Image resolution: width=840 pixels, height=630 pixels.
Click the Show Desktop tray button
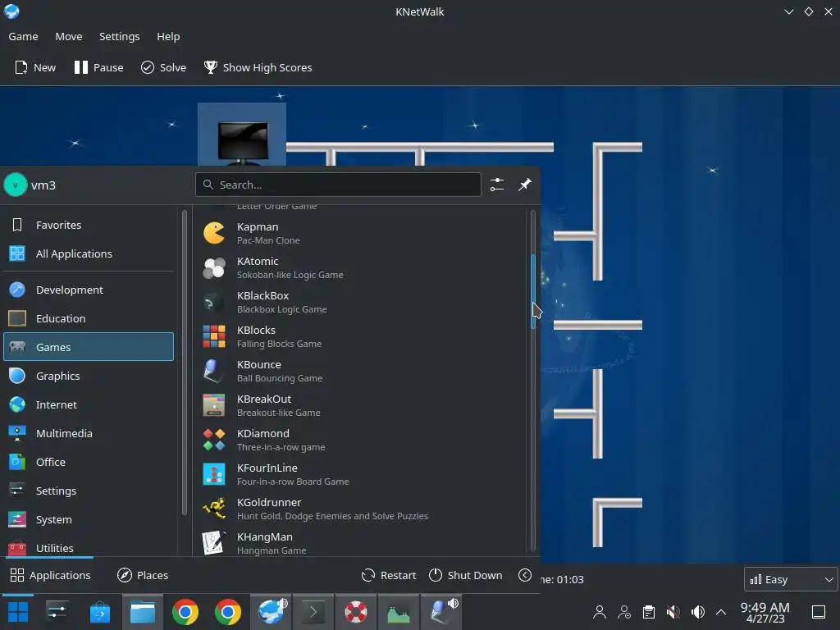pos(819,612)
